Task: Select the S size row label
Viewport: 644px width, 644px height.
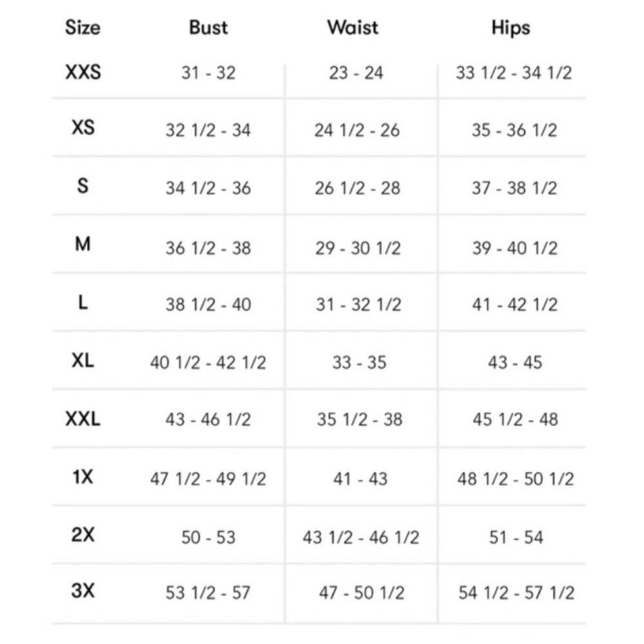Action: click(x=82, y=185)
